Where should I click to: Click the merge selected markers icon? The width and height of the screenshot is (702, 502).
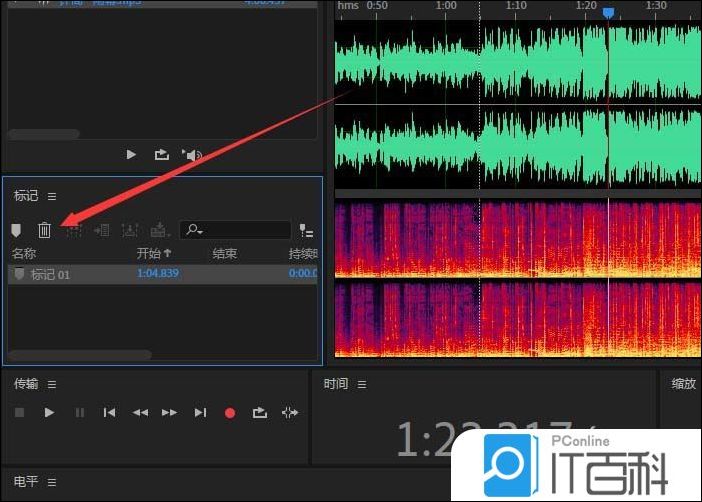coord(74,230)
